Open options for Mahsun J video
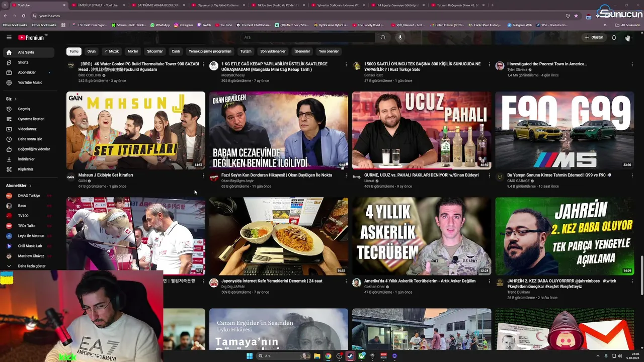 point(203,175)
